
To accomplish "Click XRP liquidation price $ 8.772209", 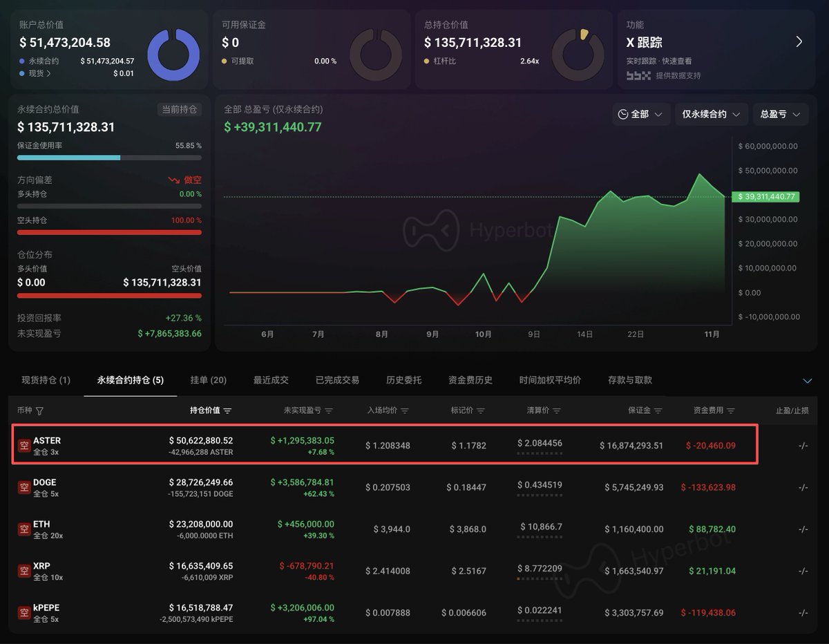I will pos(540,568).
